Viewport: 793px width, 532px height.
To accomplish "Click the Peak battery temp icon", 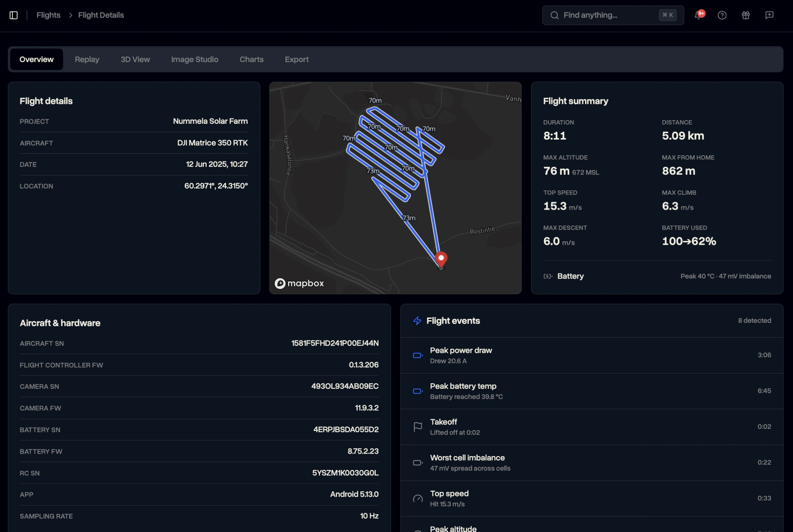I will (x=418, y=391).
